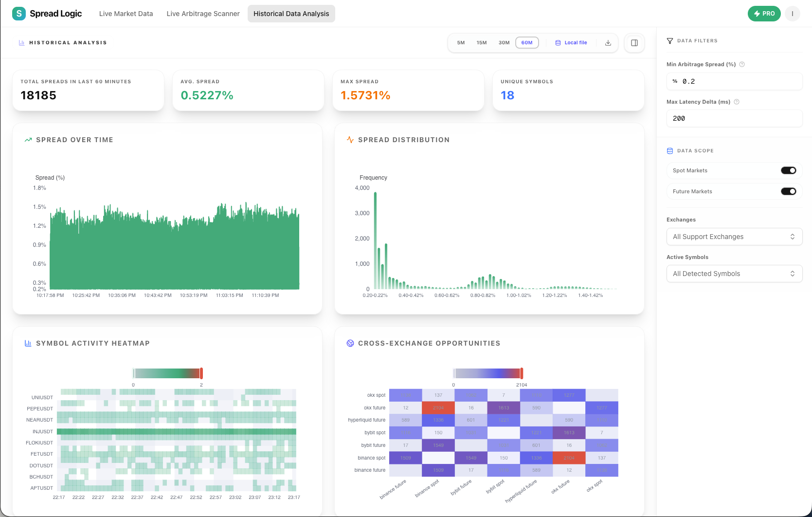The height and width of the screenshot is (517, 812).
Task: Click the Data Scope database icon
Action: (x=670, y=150)
